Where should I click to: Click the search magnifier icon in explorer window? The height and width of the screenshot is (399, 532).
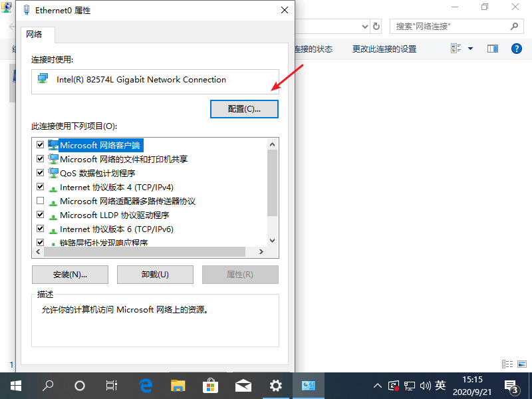pos(514,26)
